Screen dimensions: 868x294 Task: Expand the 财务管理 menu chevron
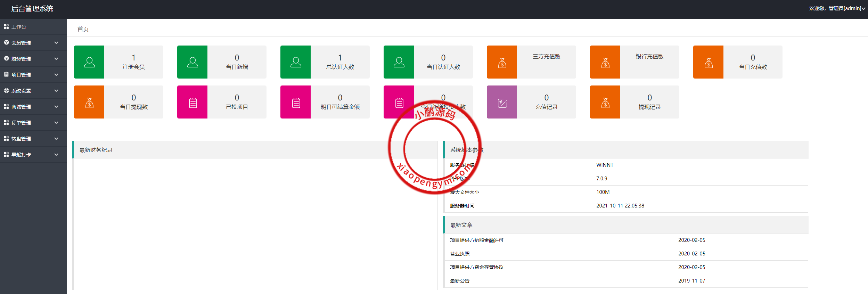56,59
